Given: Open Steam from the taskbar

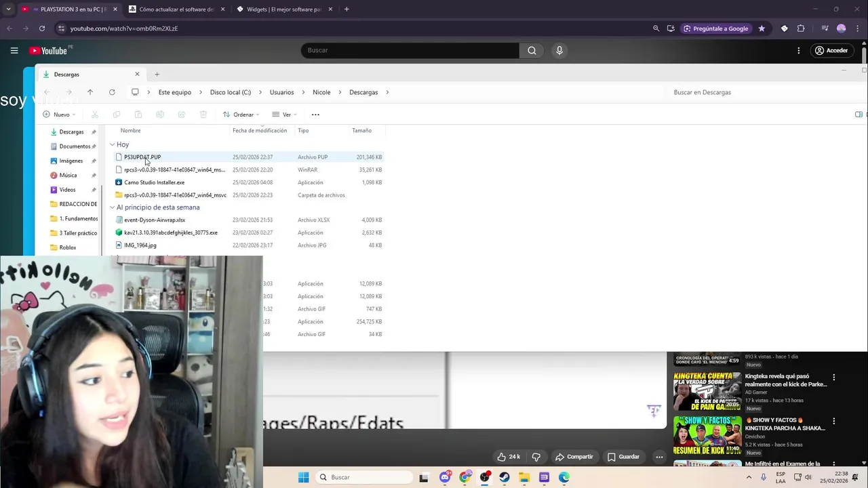Looking at the screenshot, I should (505, 477).
